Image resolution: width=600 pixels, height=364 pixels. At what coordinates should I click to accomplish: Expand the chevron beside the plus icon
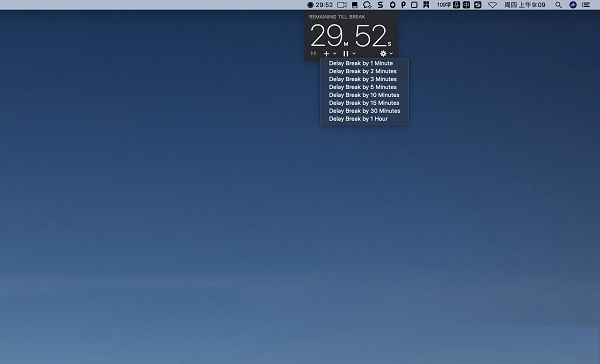[335, 54]
